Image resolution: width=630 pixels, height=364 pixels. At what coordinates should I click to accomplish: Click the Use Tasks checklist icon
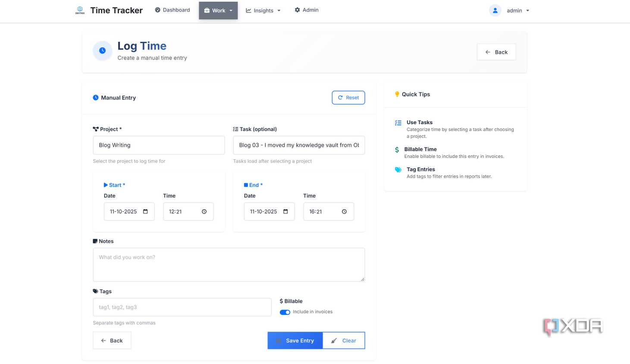tap(398, 123)
